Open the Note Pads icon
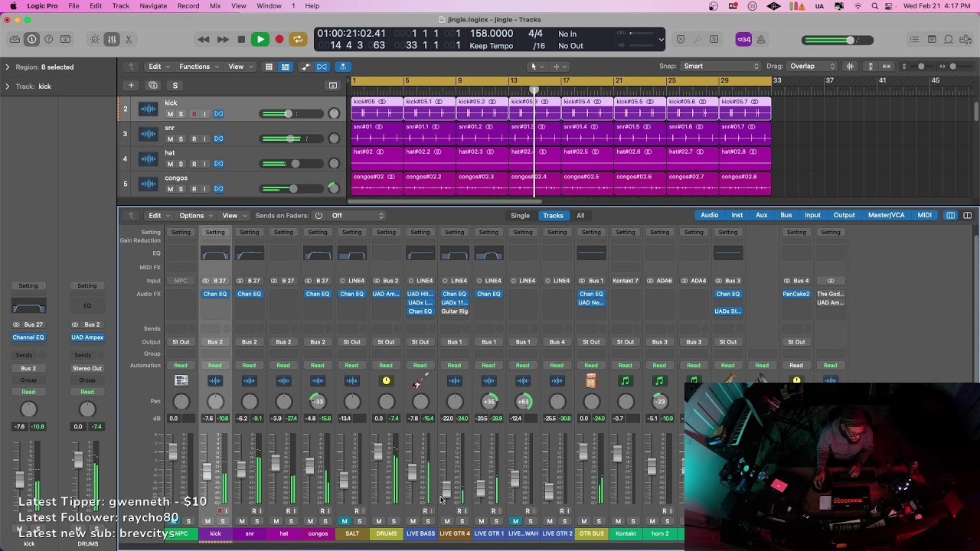 tap(932, 39)
